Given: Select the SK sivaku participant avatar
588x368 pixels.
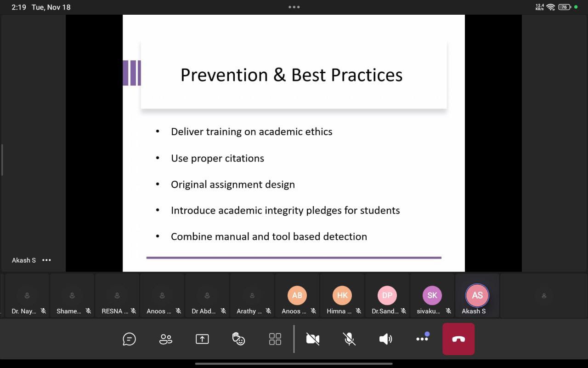Looking at the screenshot, I should tap(432, 295).
